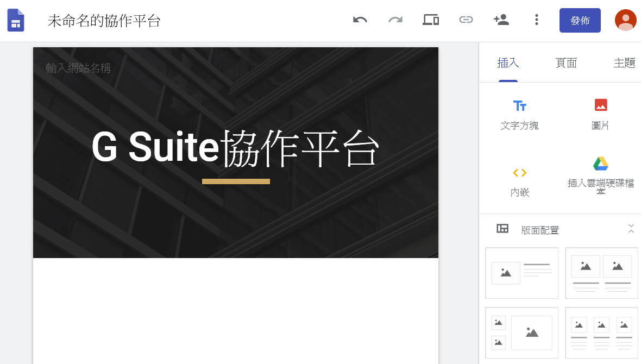Click the copy link icon
Screen dimensions: 641x364
tap(466, 20)
